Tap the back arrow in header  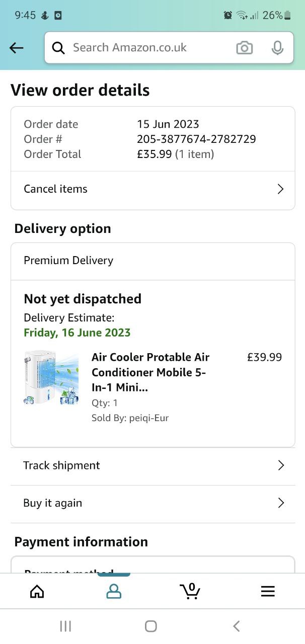point(17,48)
